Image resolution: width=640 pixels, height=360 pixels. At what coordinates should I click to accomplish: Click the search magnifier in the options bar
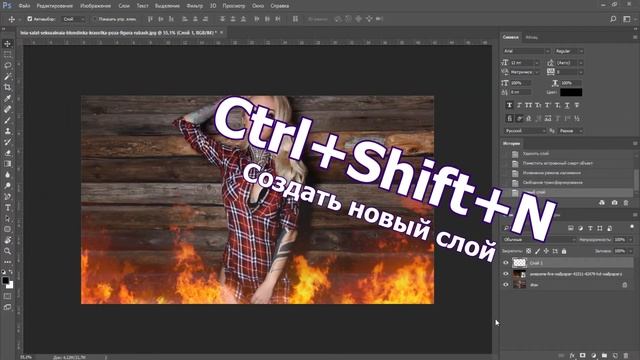[613, 19]
